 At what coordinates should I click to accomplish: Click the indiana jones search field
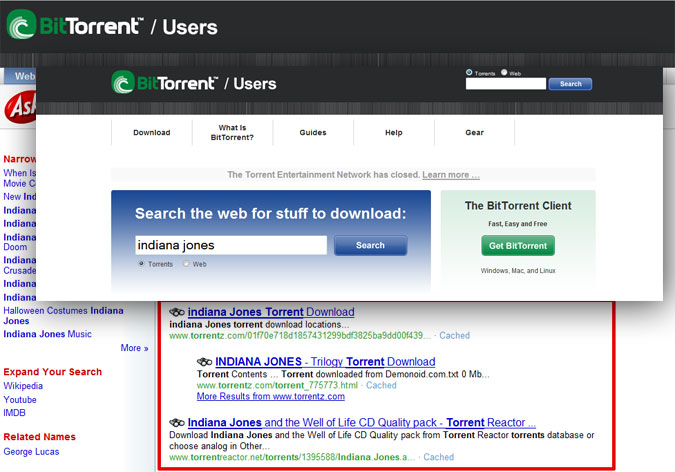pos(231,245)
